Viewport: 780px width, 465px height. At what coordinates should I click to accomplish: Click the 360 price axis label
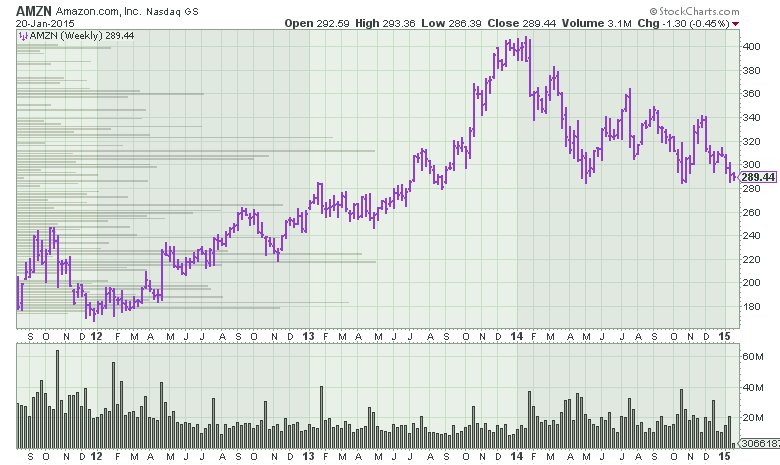click(751, 93)
